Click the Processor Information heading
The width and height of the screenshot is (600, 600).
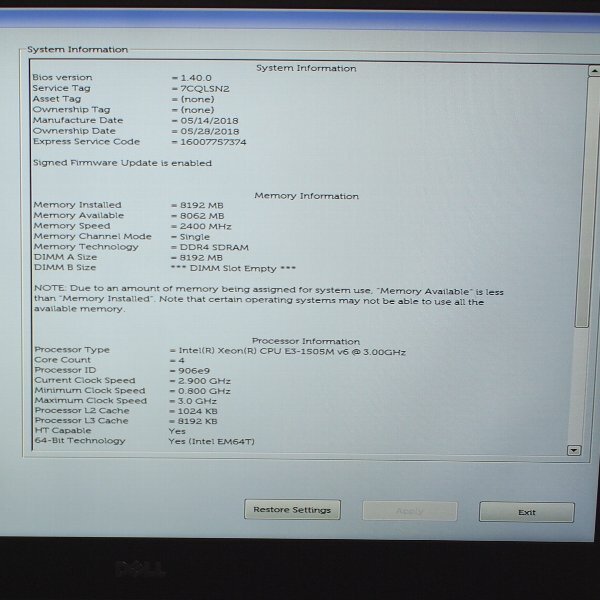click(306, 341)
